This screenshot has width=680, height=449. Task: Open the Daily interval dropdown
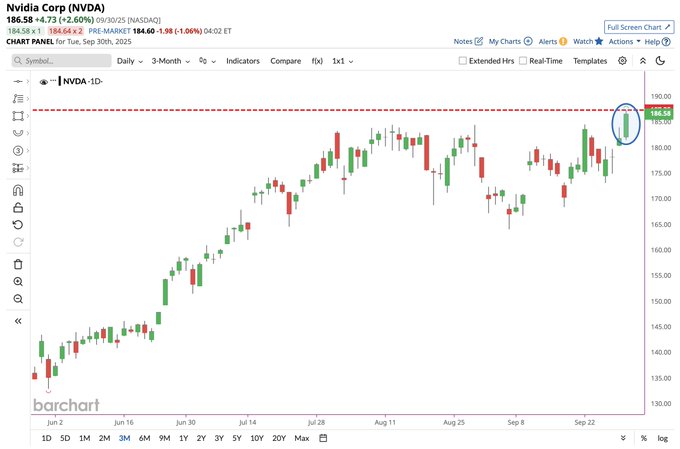pyautogui.click(x=129, y=61)
